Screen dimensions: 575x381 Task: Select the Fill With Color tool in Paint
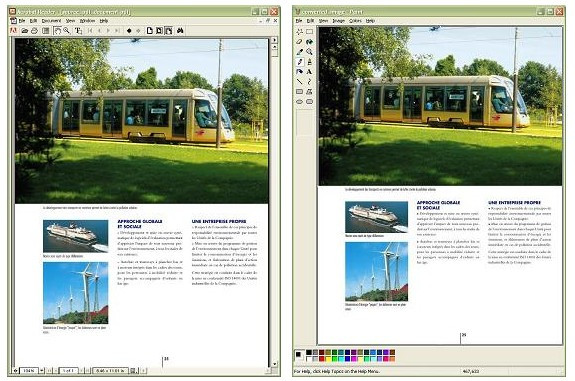pyautogui.click(x=310, y=41)
